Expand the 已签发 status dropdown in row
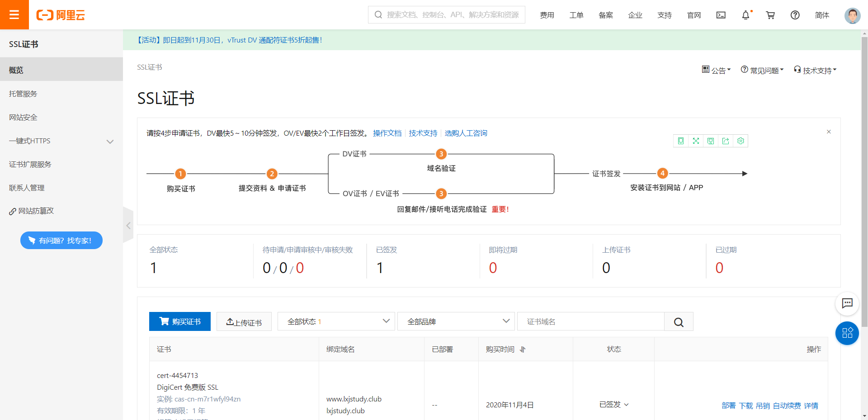 tap(614, 405)
